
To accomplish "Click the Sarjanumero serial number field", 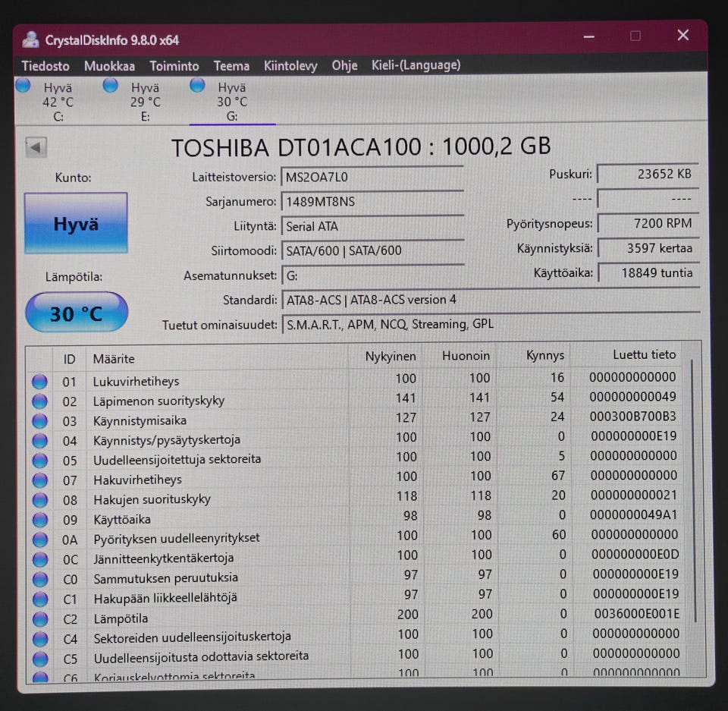I will coord(372,202).
